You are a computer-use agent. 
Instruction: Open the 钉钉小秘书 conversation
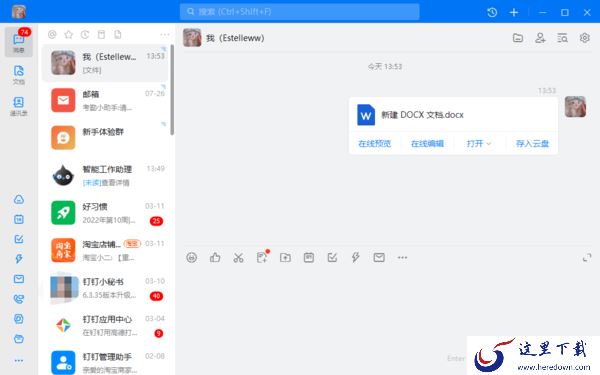[106, 288]
